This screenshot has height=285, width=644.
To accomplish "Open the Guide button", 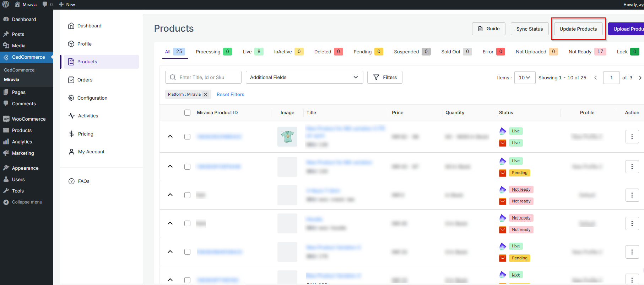I will 489,29.
